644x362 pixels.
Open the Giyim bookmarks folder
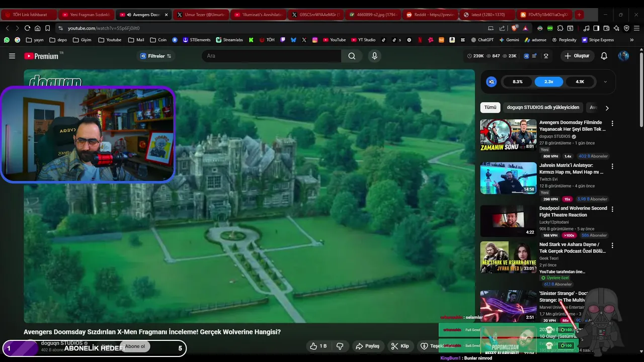point(82,40)
